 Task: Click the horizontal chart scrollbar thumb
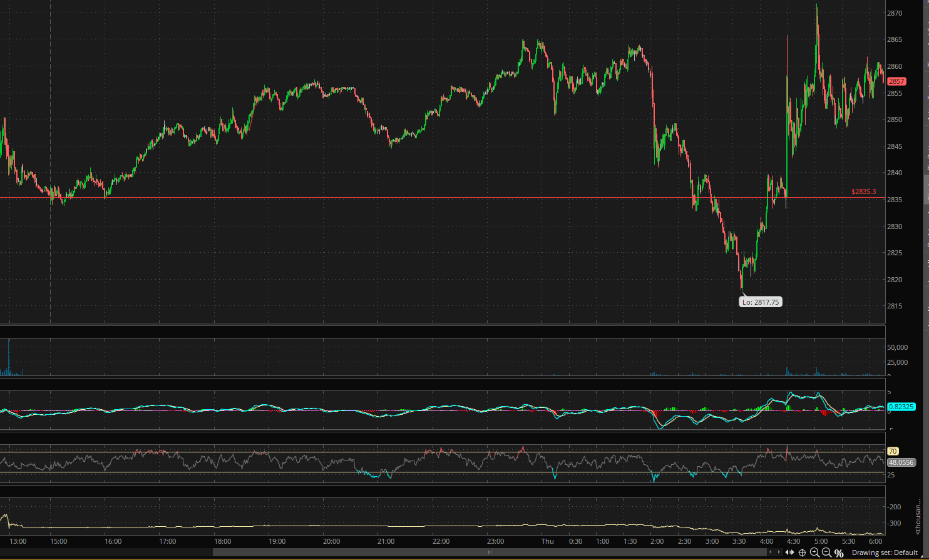(490, 552)
